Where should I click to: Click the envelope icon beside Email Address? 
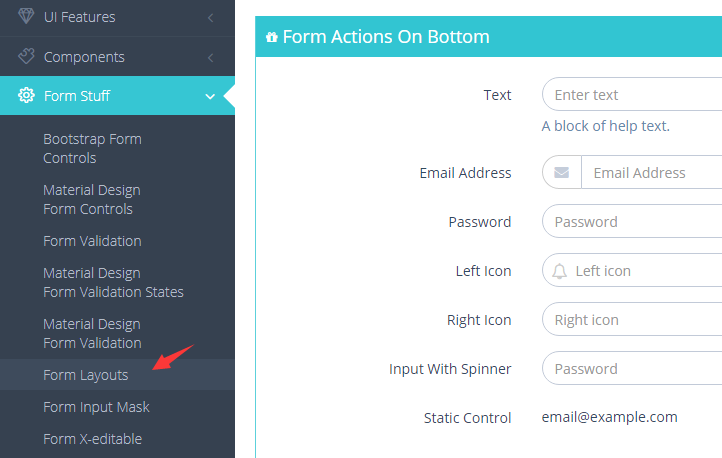click(x=562, y=173)
